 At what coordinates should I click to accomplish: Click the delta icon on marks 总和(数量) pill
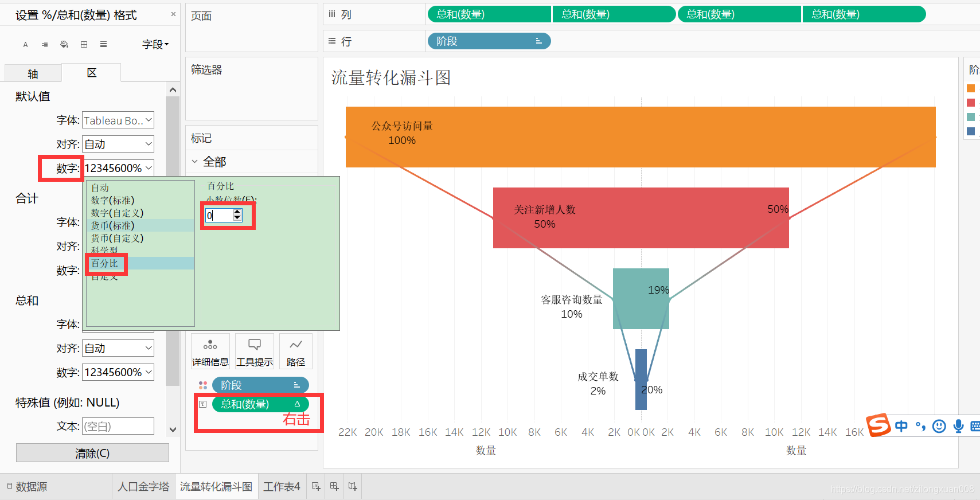coord(297,404)
